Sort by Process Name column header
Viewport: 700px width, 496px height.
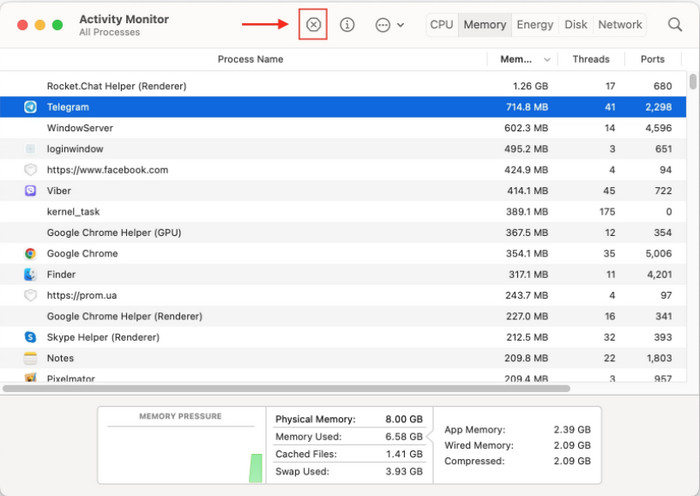coord(250,59)
